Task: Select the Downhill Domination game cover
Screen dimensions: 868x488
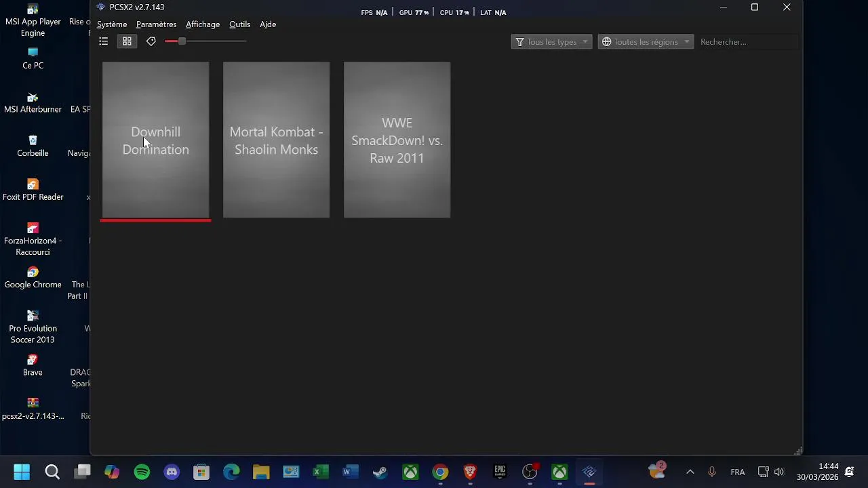Action: (x=155, y=140)
